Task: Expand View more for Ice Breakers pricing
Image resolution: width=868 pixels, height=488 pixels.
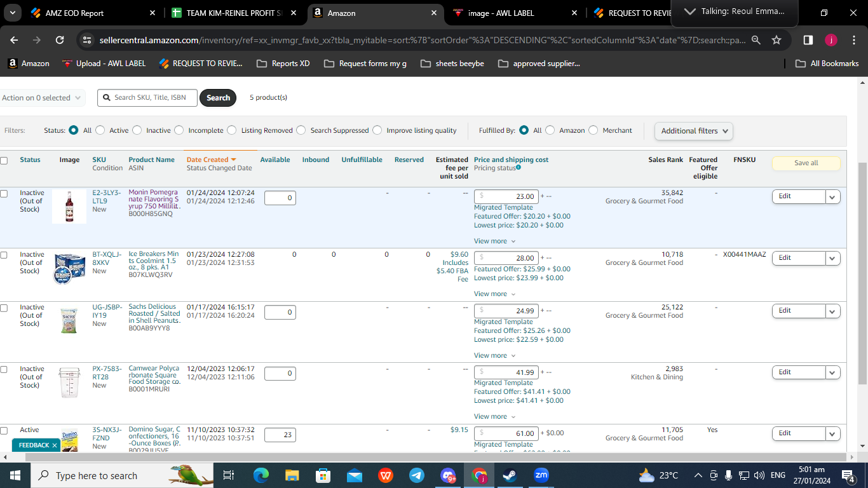Action: 494,294
